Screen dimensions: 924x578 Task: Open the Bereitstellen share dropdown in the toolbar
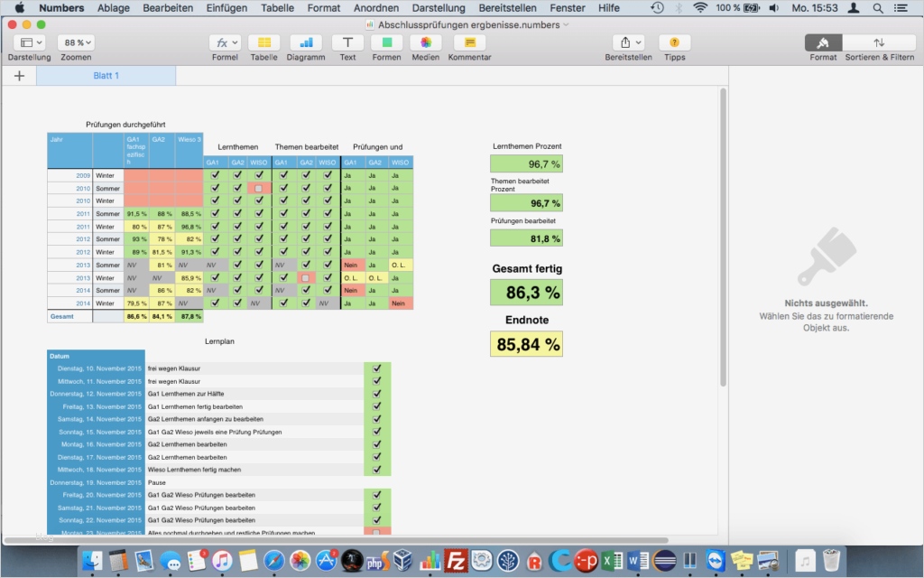[628, 42]
